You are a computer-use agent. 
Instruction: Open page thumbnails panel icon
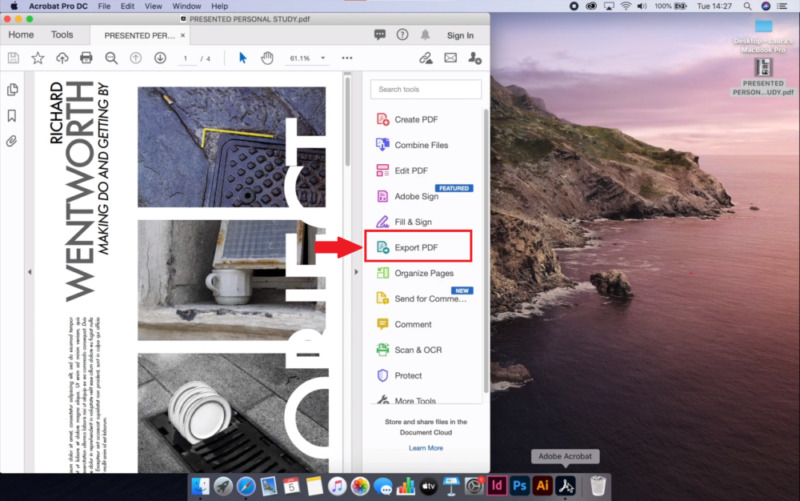(12, 90)
